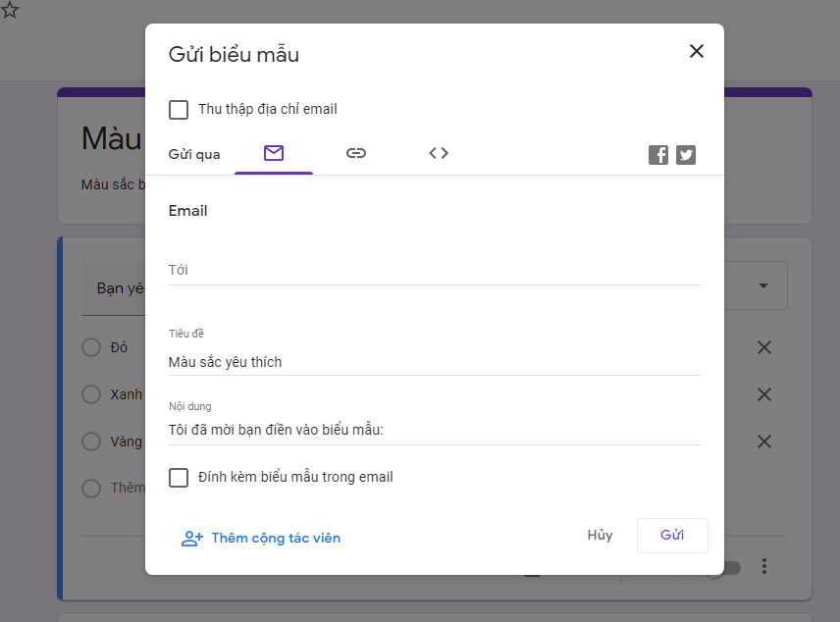The width and height of the screenshot is (840, 622).
Task: Open the embed HTML code tab
Action: tap(439, 153)
